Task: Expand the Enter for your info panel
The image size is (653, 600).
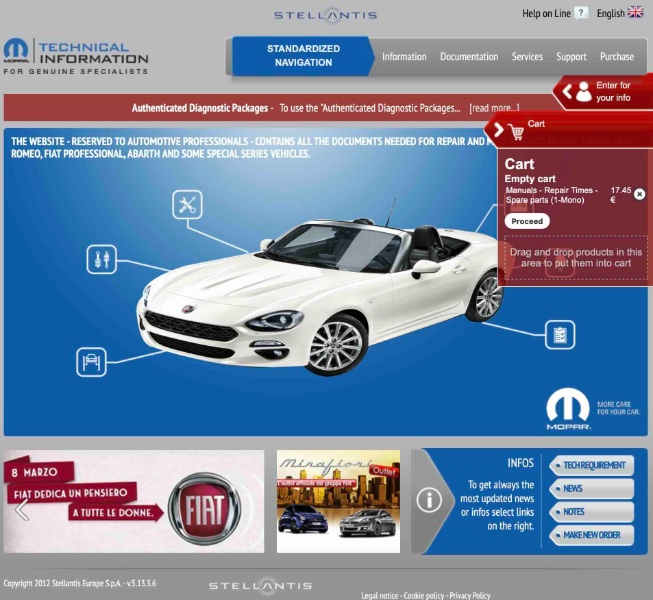Action: point(566,92)
